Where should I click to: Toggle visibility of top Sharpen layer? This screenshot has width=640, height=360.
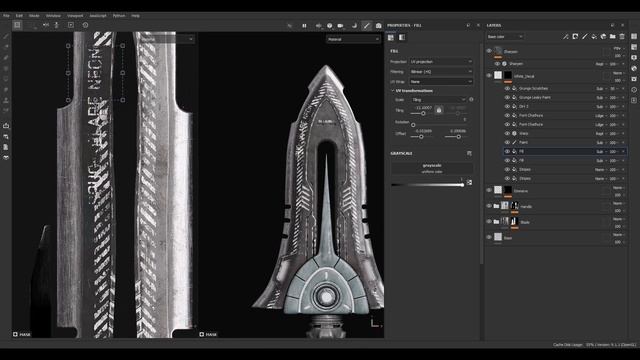[x=489, y=51]
